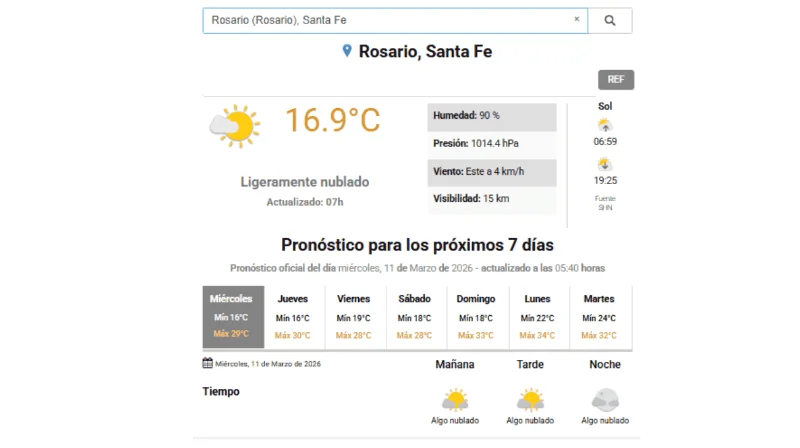The image size is (800, 448).
Task: Click Máx 33°C under Domingo
Action: pos(476,335)
